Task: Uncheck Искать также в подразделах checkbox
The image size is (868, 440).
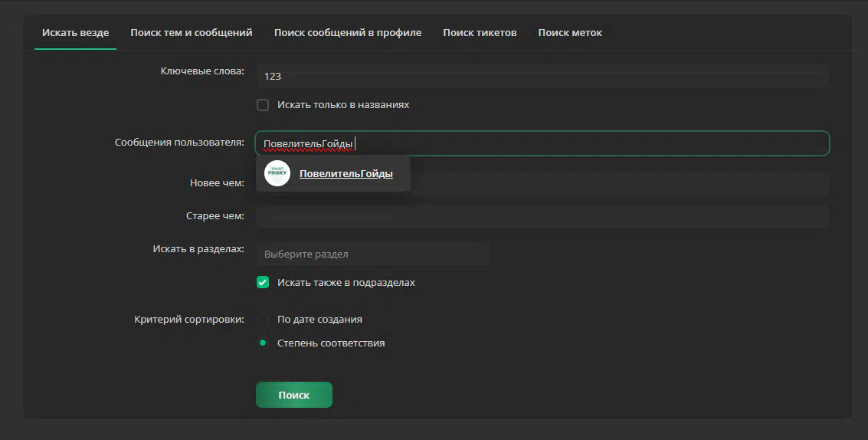Action: (x=263, y=282)
